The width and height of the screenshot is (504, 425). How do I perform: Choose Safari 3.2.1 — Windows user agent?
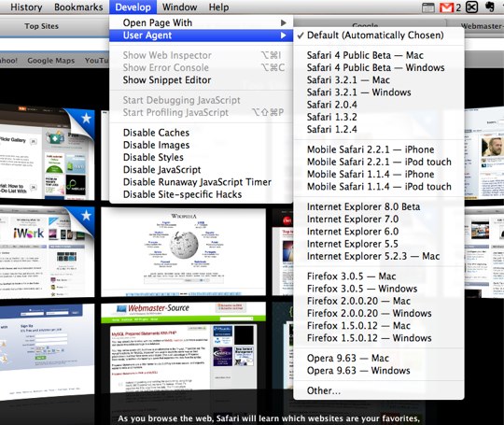[x=379, y=92]
